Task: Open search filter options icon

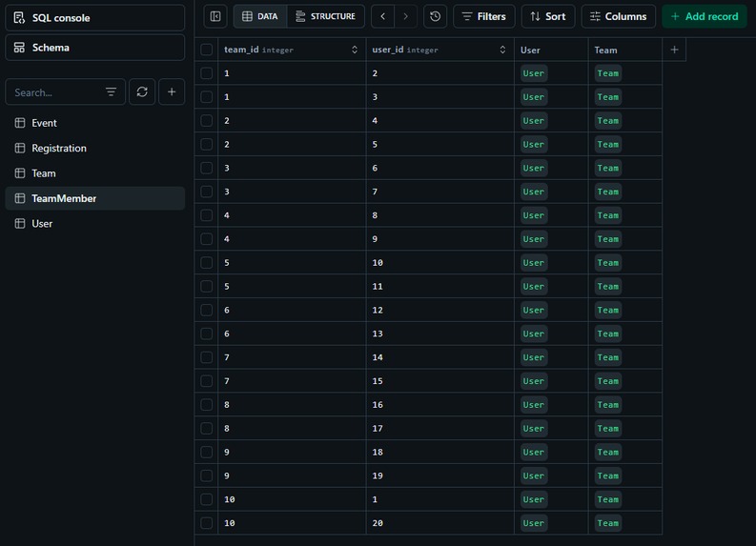Action: tap(111, 92)
